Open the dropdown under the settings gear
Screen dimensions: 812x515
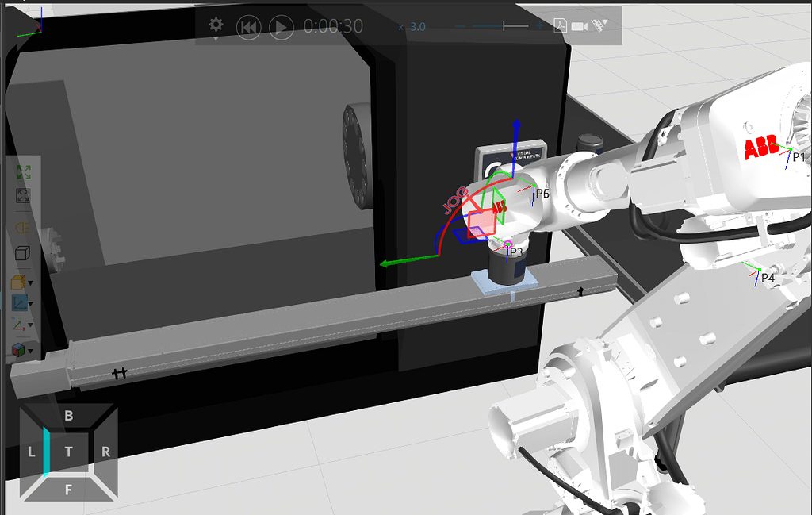[x=215, y=38]
